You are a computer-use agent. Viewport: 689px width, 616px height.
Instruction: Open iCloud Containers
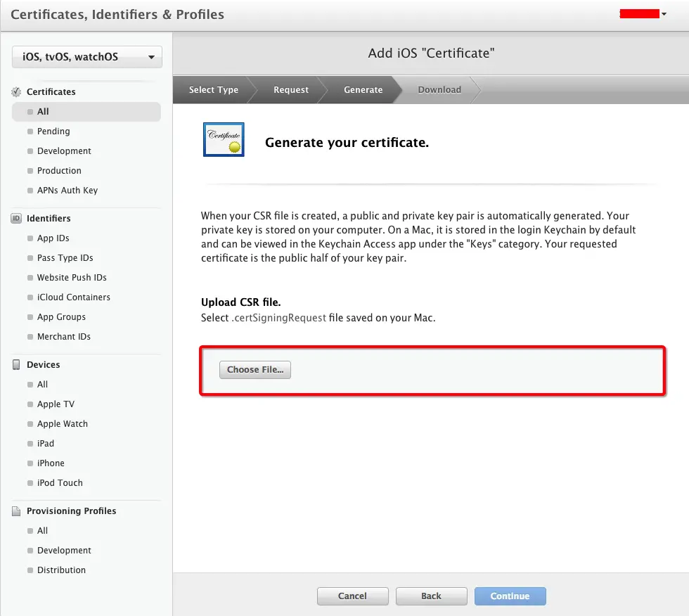74,297
